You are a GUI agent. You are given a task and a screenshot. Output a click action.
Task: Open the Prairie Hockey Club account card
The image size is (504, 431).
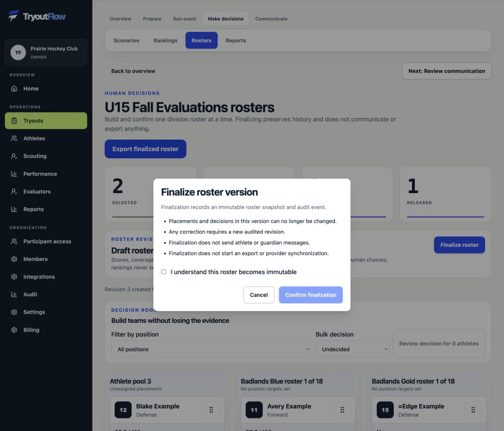[x=46, y=53]
